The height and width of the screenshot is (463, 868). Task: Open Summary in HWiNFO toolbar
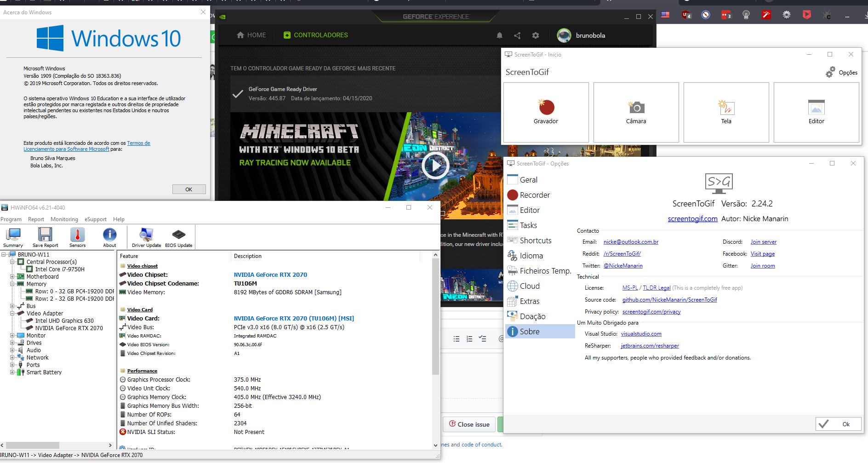(13, 237)
